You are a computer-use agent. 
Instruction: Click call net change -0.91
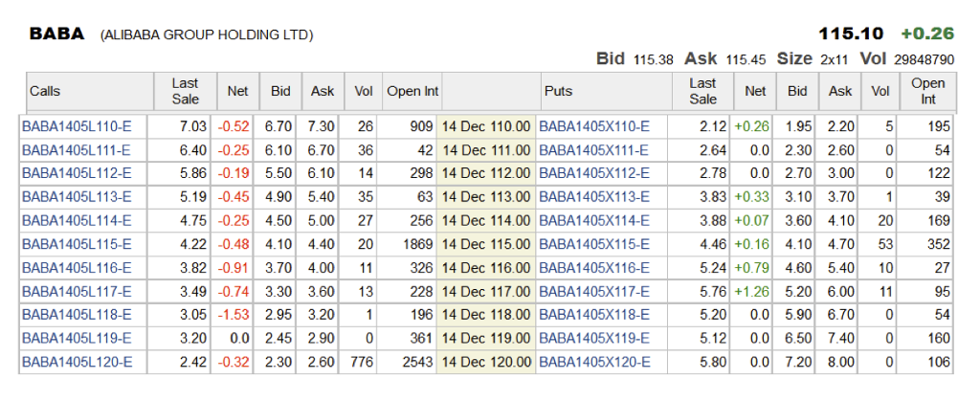(x=234, y=268)
